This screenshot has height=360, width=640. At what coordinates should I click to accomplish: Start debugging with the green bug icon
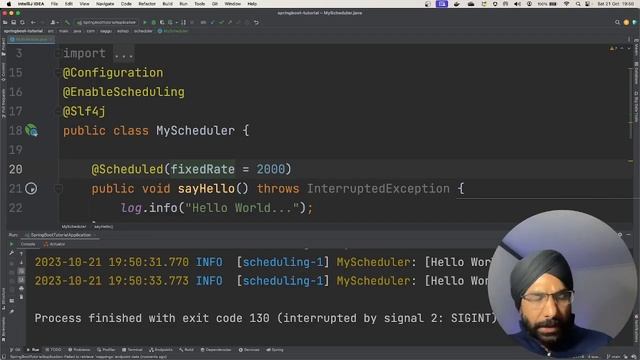click(154, 22)
